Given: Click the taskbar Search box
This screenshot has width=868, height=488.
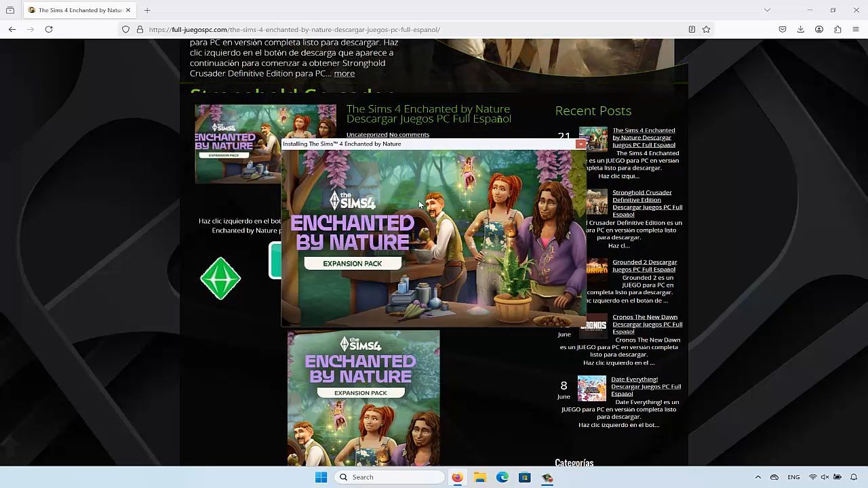Looking at the screenshot, I should (x=389, y=477).
